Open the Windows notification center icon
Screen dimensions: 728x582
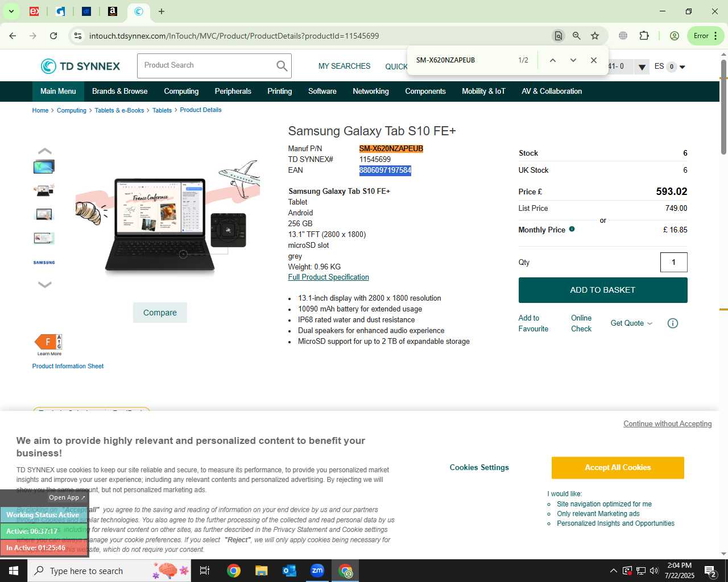pyautogui.click(x=710, y=571)
